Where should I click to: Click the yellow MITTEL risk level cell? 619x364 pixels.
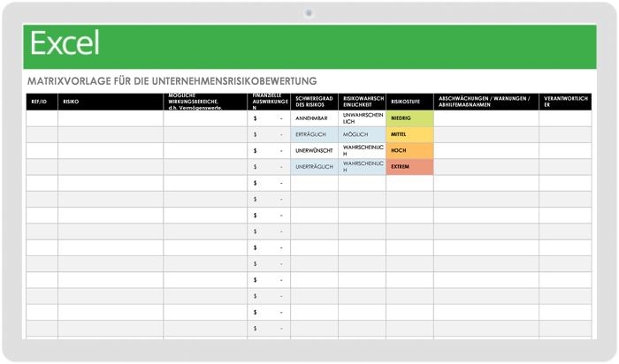pos(409,134)
